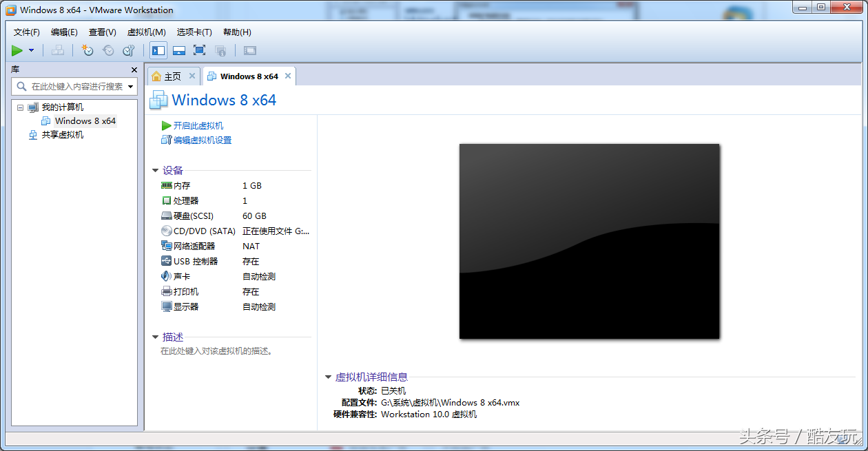Screen dimensions: 868x451
Task: Select 我的计算机 in the library tree
Action: [x=63, y=107]
